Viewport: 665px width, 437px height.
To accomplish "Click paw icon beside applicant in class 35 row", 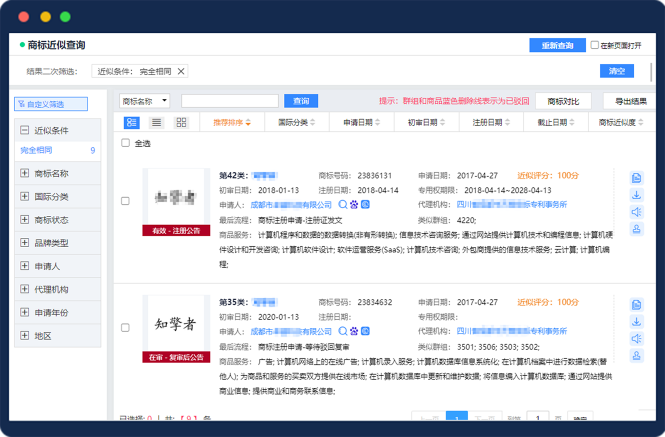I will pyautogui.click(x=354, y=331).
